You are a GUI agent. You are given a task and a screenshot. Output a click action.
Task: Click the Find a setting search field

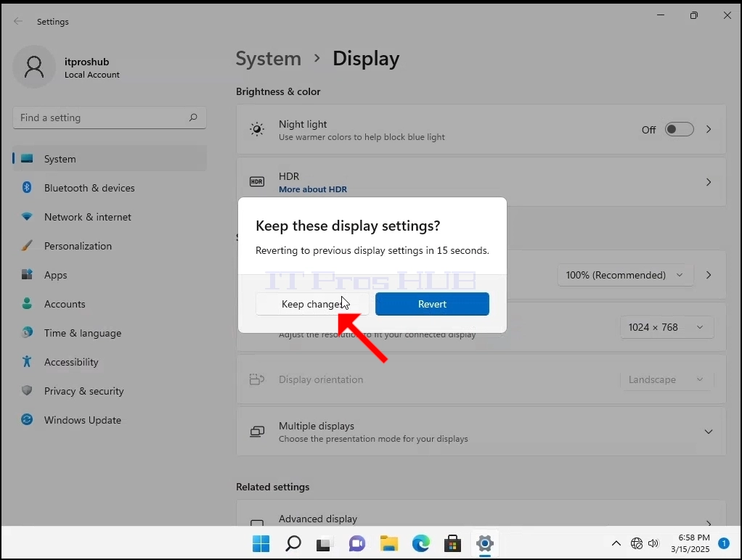point(110,118)
